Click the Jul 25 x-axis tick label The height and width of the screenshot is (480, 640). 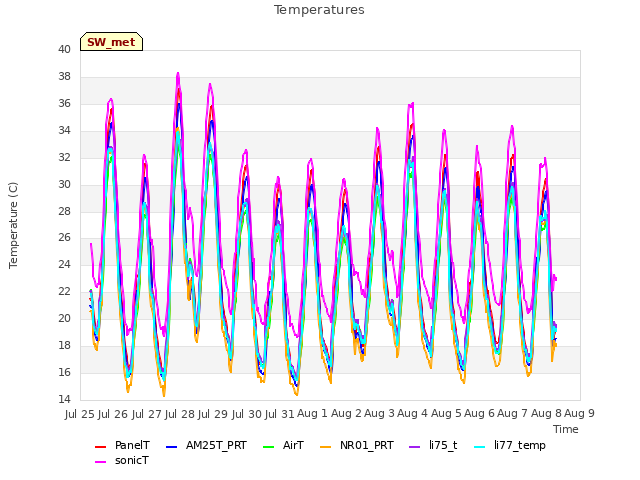(80, 414)
